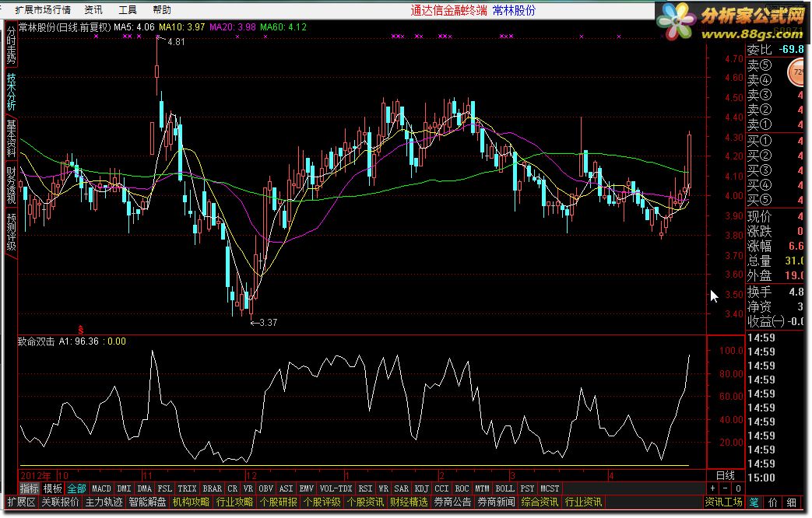
Task: Switch to the 技术分析 side tab
Action: (11, 91)
